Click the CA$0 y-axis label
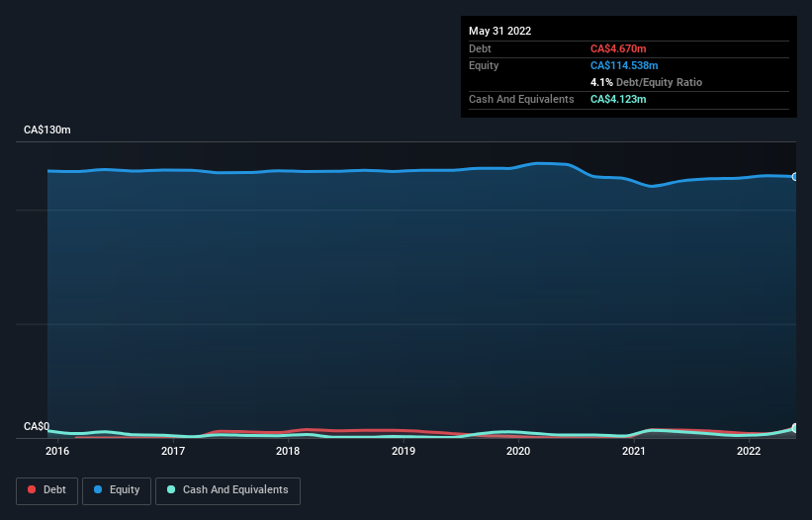The image size is (812, 520). [37, 426]
